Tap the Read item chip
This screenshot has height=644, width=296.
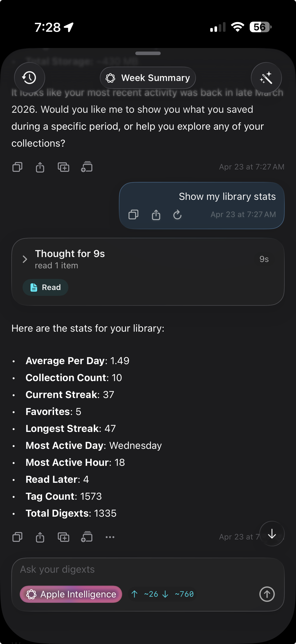pyautogui.click(x=45, y=287)
